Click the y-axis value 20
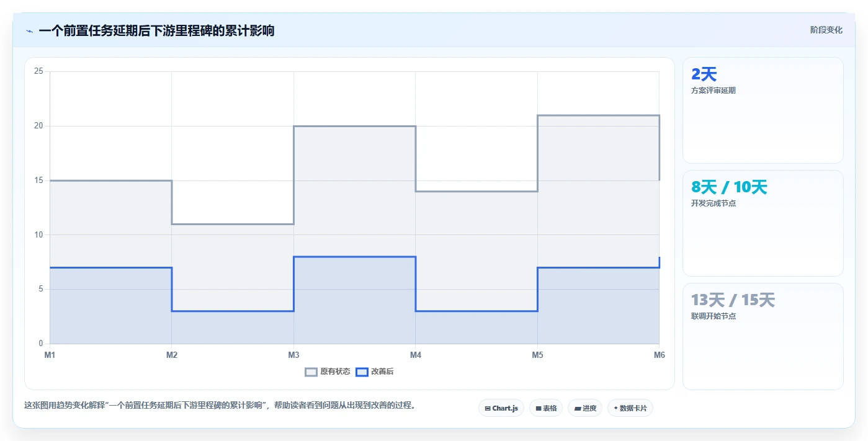The image size is (868, 441). pos(38,126)
